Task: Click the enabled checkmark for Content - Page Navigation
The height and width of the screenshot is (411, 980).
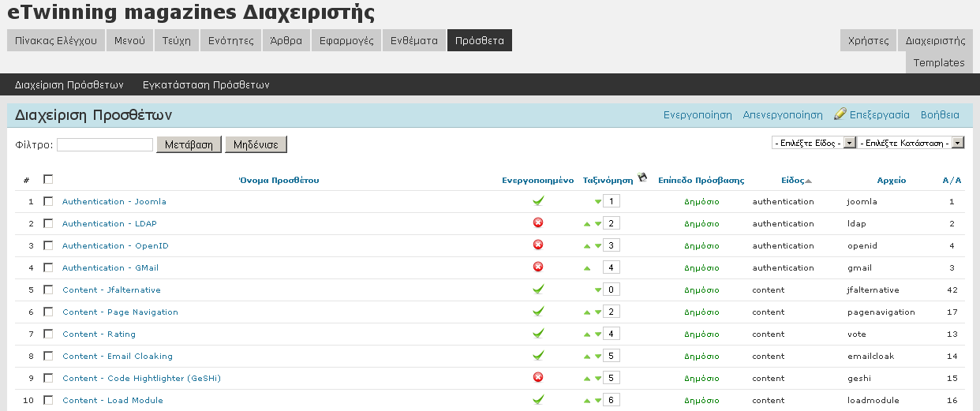Action: (x=538, y=312)
